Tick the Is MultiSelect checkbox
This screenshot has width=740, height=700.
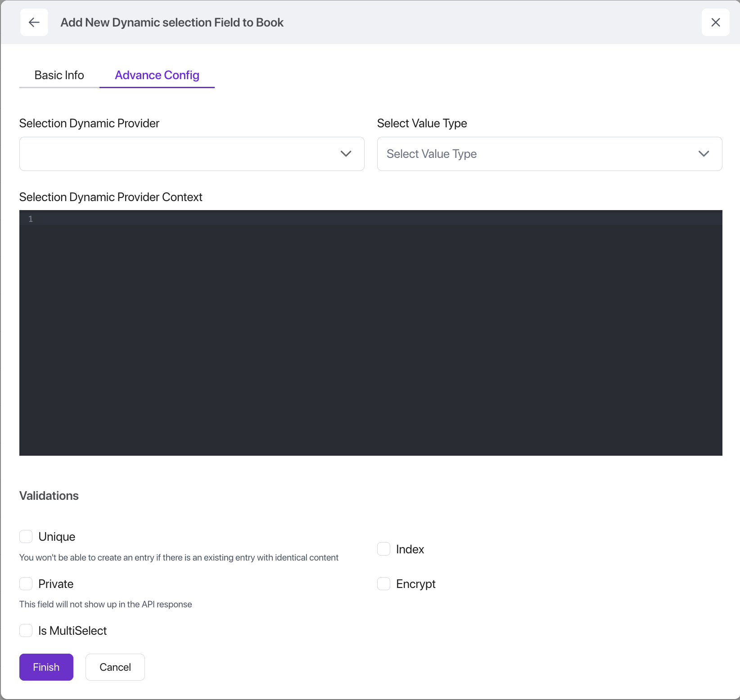coord(26,631)
